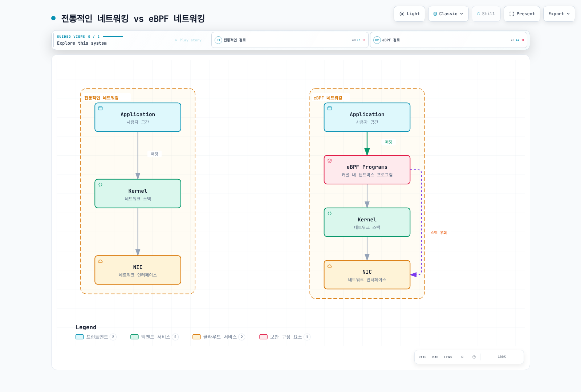The height and width of the screenshot is (392, 581).
Task: Click the Explore this system text
Action: [82, 43]
